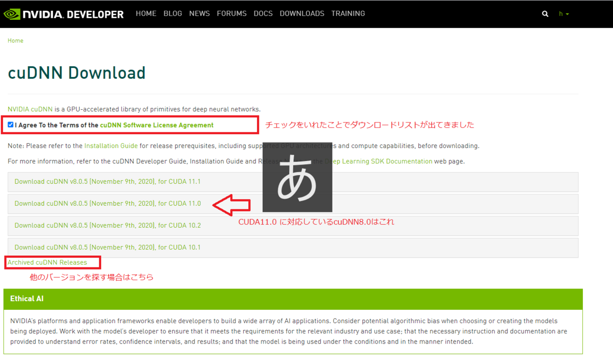Click the cuDNN Download page heading
This screenshot has width=613, height=364.
(x=77, y=73)
